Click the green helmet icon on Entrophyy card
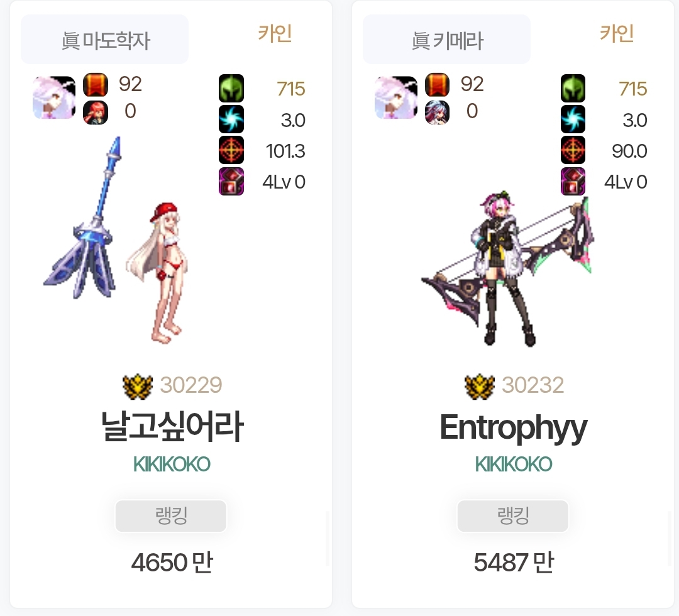Viewport: 679px width, 616px height. (x=573, y=88)
